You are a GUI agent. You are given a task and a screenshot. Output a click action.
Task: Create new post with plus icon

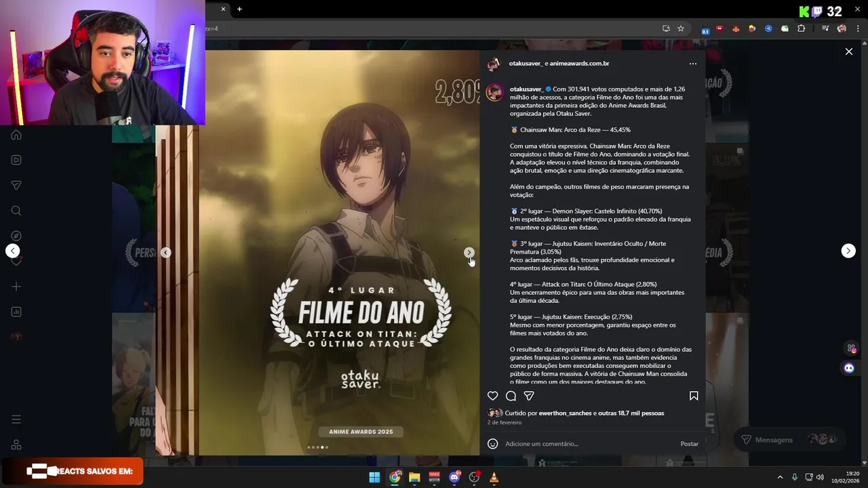click(x=16, y=287)
